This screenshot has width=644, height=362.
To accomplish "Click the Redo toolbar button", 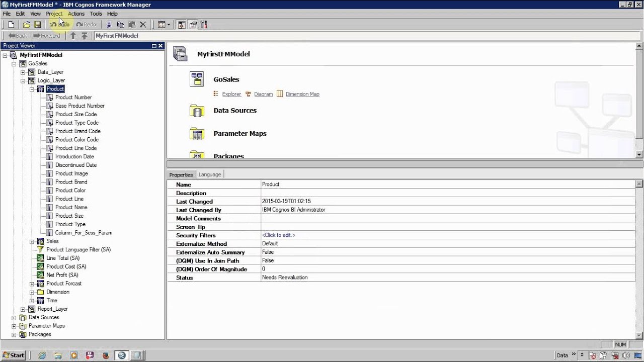I will click(x=86, y=25).
